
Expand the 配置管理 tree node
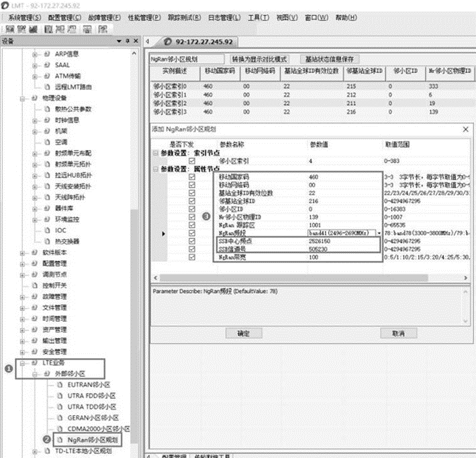point(22,264)
